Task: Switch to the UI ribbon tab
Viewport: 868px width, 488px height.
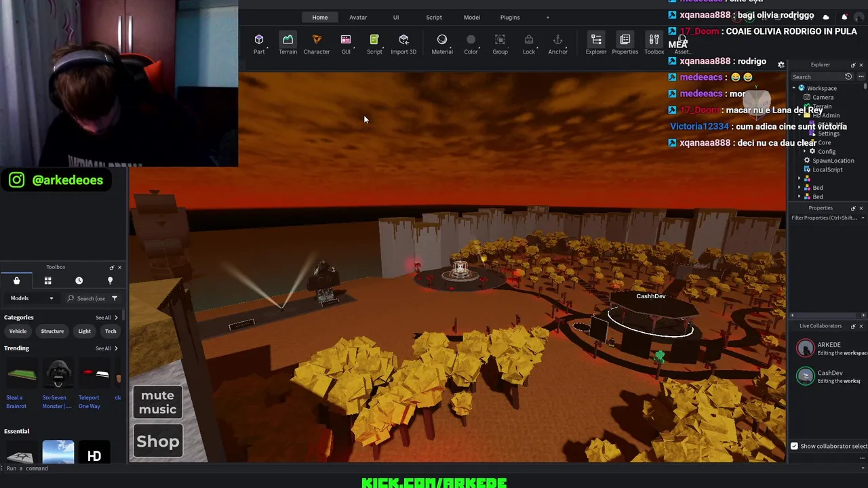Action: coord(396,17)
